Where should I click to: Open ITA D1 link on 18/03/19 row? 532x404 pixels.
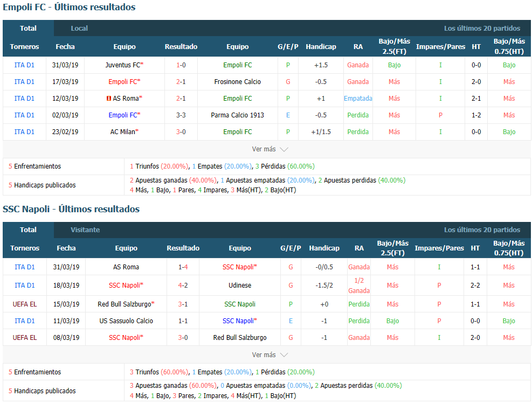point(24,285)
